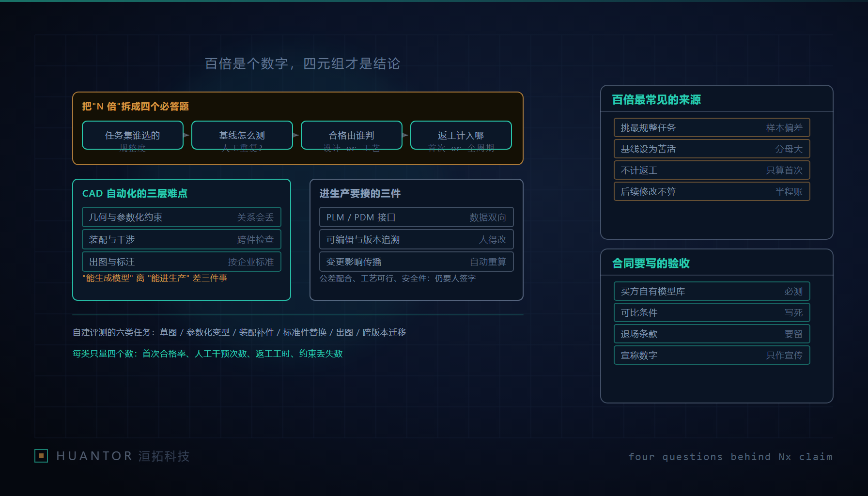This screenshot has height=496, width=868.
Task: Select the 基线怎么测 step box
Action: [242, 135]
